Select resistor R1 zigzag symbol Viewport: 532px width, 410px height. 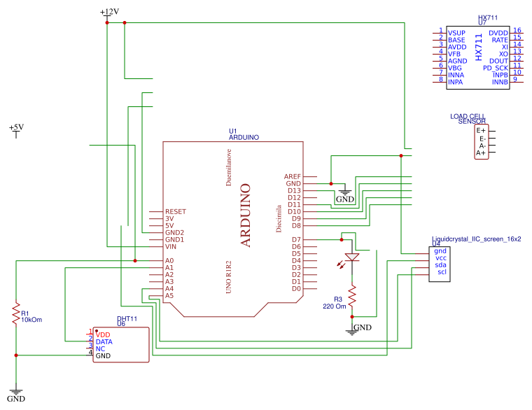[16, 313]
